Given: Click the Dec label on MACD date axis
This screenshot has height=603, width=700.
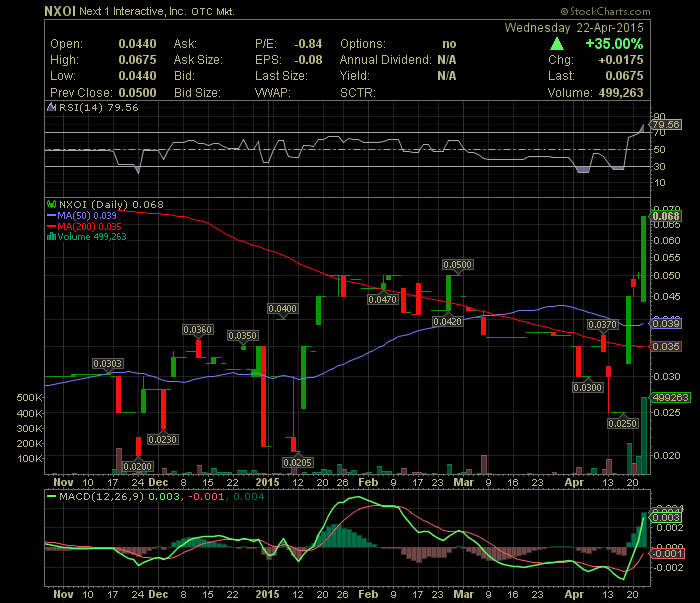Looking at the screenshot, I should point(158,594).
